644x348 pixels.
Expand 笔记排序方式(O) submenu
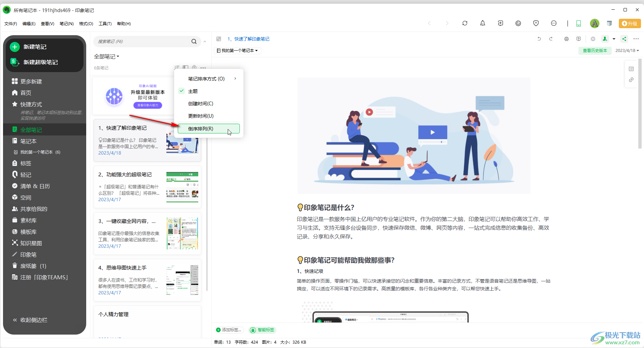[209, 79]
